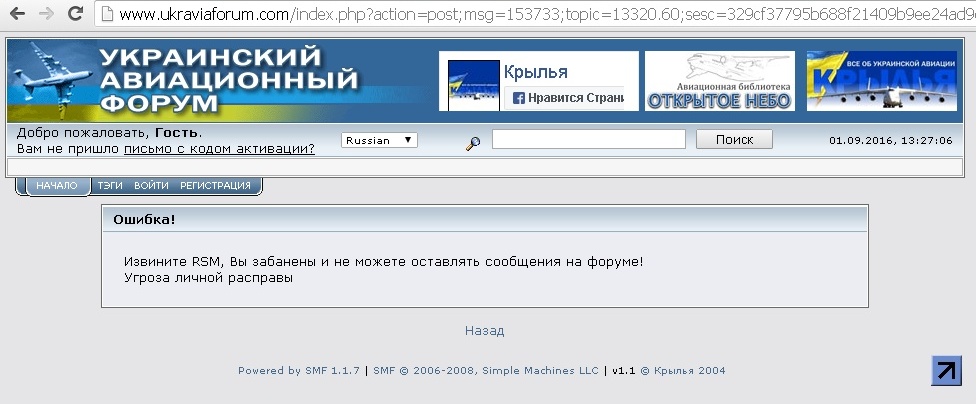976x404 pixels.
Task: Open the письмо с кодом активации link
Action: tap(219, 149)
